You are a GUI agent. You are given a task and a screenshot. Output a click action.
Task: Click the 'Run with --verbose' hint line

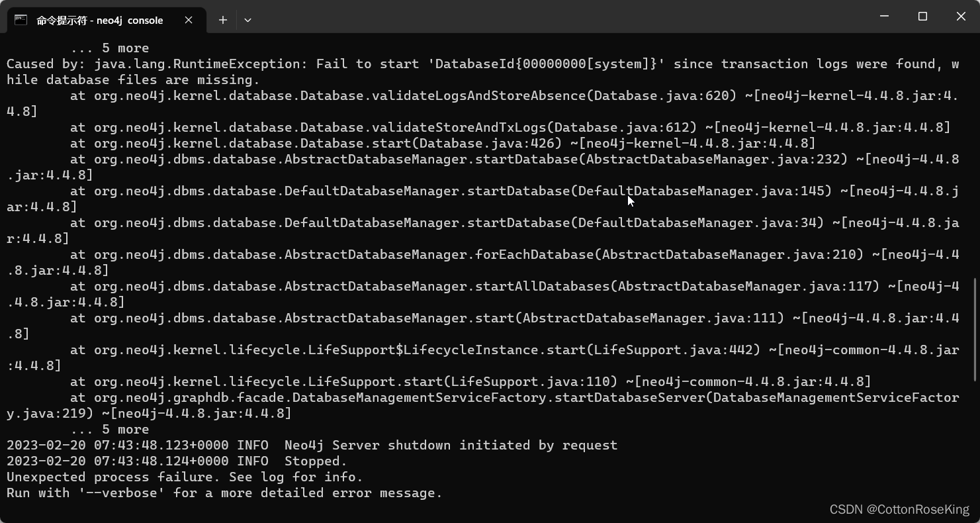point(223,493)
